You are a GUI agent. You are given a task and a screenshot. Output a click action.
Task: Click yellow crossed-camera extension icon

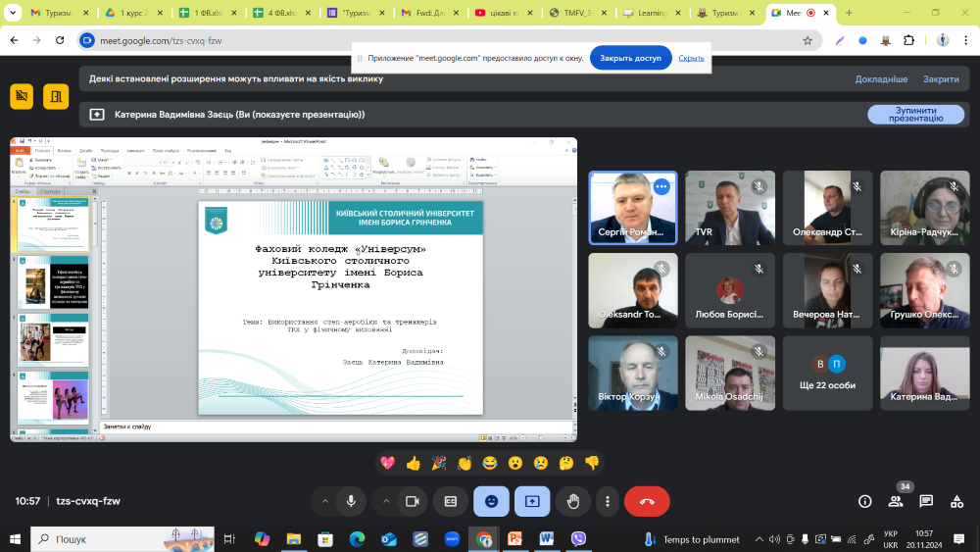click(22, 96)
